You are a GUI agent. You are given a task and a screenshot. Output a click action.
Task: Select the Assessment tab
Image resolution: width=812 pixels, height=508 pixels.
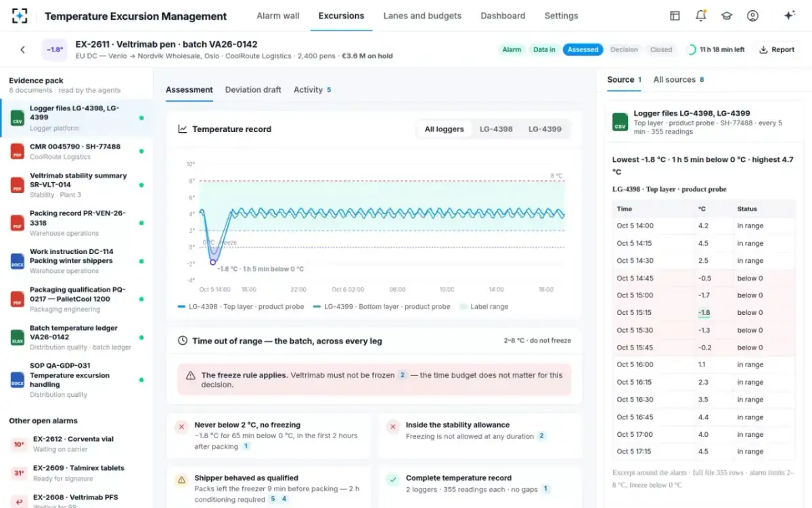pyautogui.click(x=189, y=89)
